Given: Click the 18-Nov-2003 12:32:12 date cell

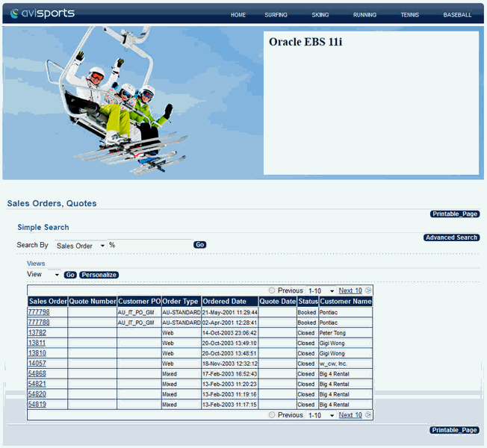Looking at the screenshot, I should pos(230,364).
